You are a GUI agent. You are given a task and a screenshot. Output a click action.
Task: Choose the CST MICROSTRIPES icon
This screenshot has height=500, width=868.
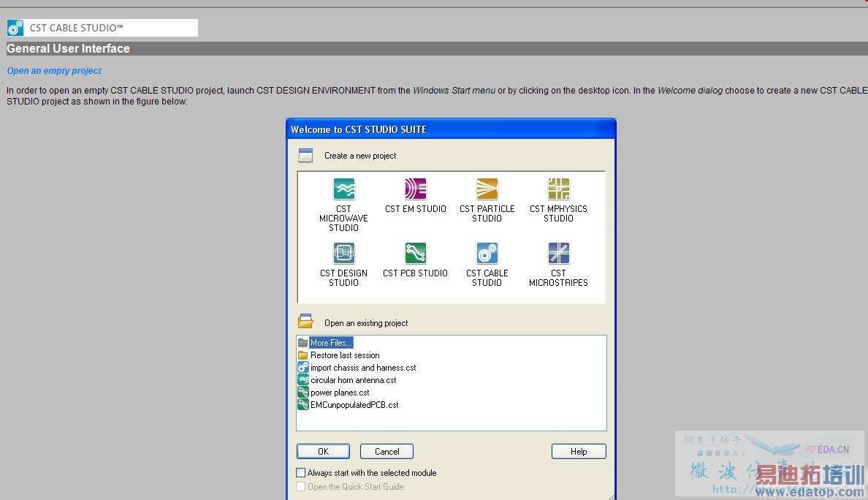(558, 254)
